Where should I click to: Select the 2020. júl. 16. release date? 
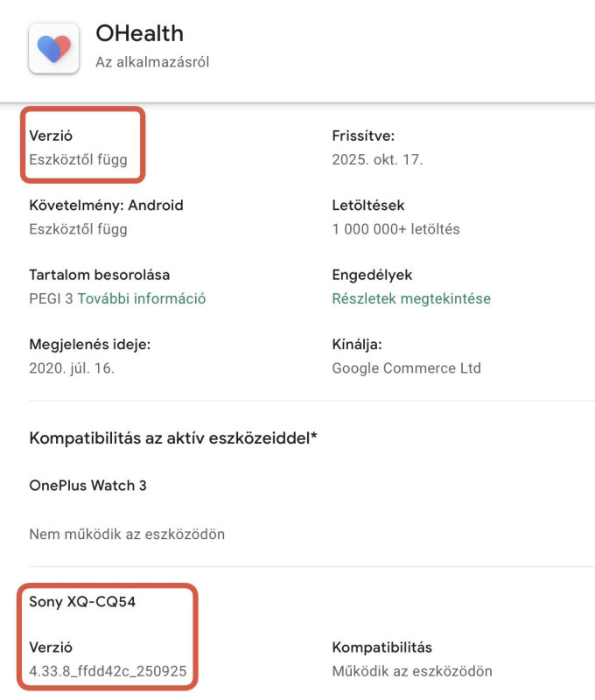(72, 367)
